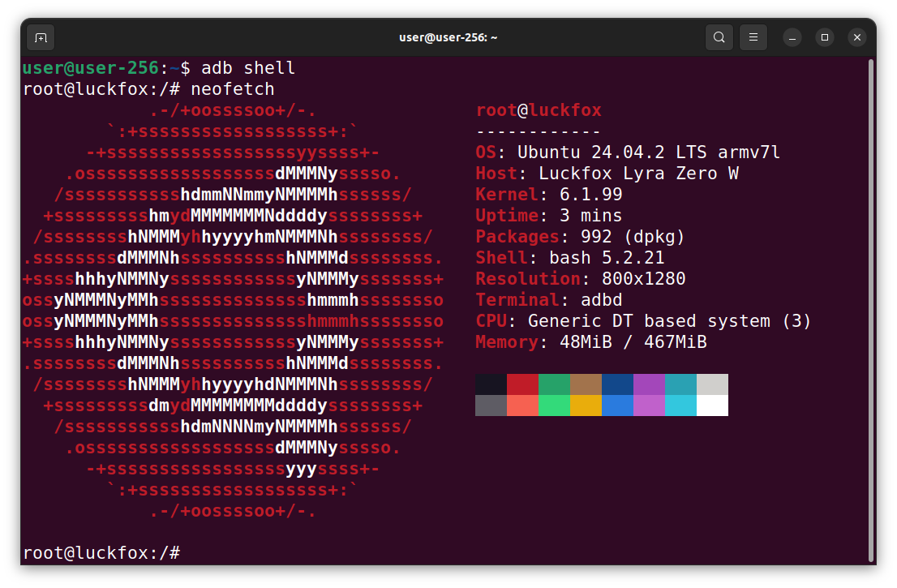Click the Memory '48MiB / 467MiB' value
This screenshot has width=897, height=588.
coord(633,342)
